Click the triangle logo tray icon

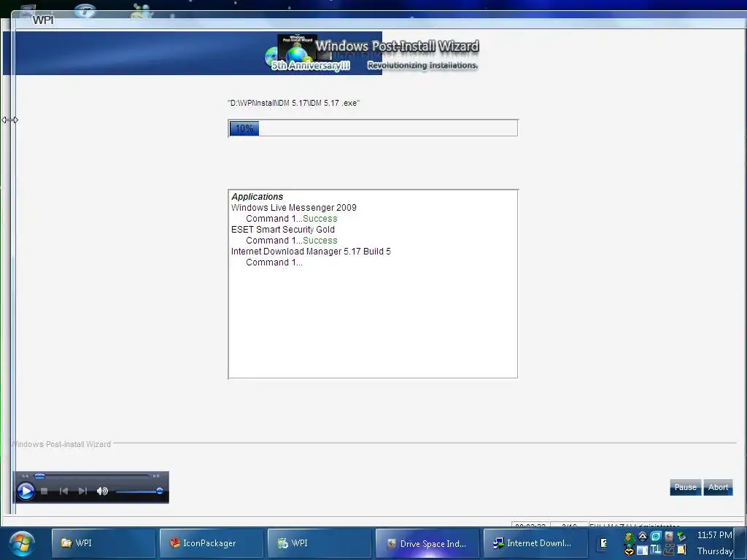tap(642, 537)
